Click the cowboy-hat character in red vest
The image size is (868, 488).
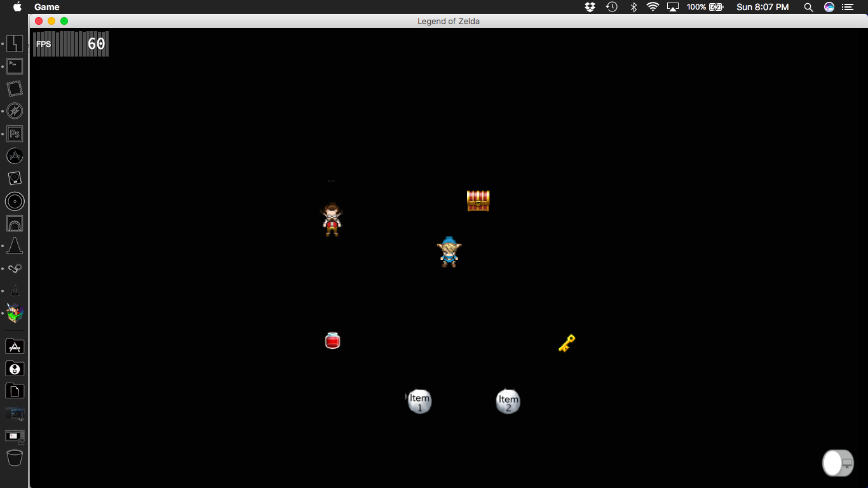pos(332,219)
